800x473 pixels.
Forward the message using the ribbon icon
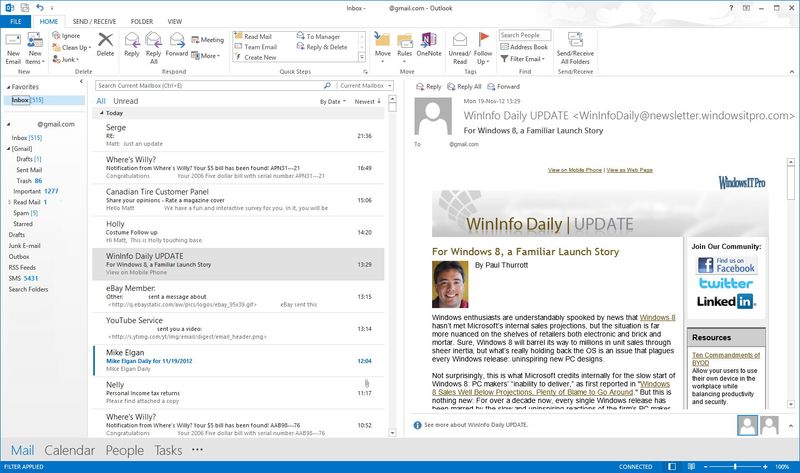pos(176,44)
